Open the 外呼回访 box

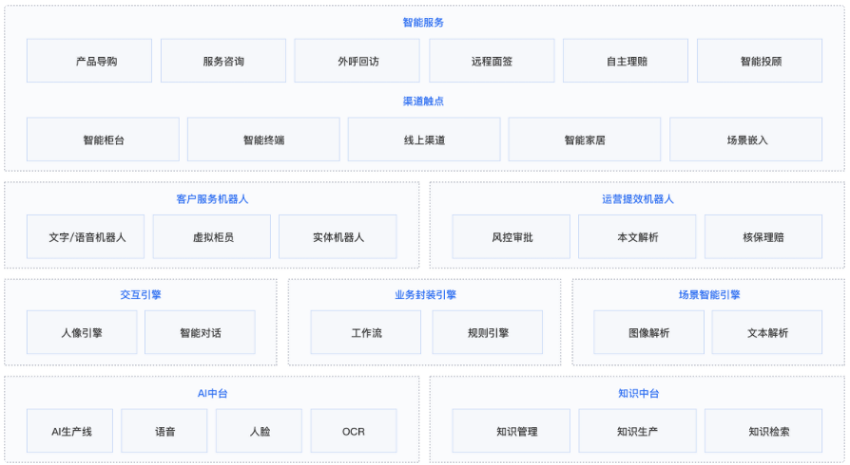tap(357, 61)
